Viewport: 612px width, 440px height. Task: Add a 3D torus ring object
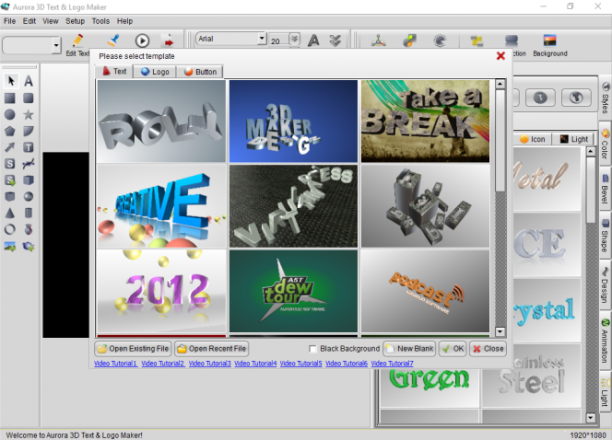pos(10,229)
